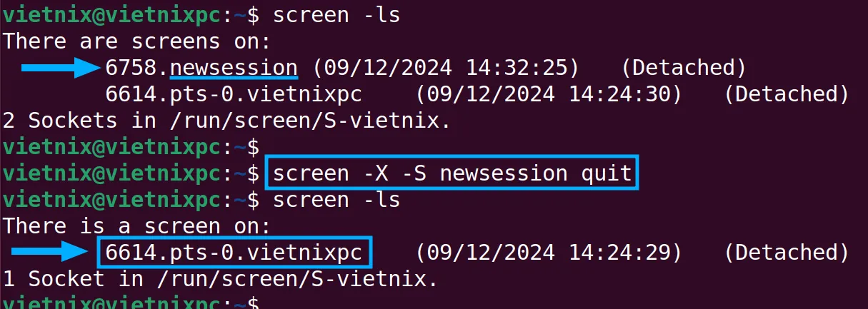Click the blue arrow pointing to 6758.newsession

(61, 68)
